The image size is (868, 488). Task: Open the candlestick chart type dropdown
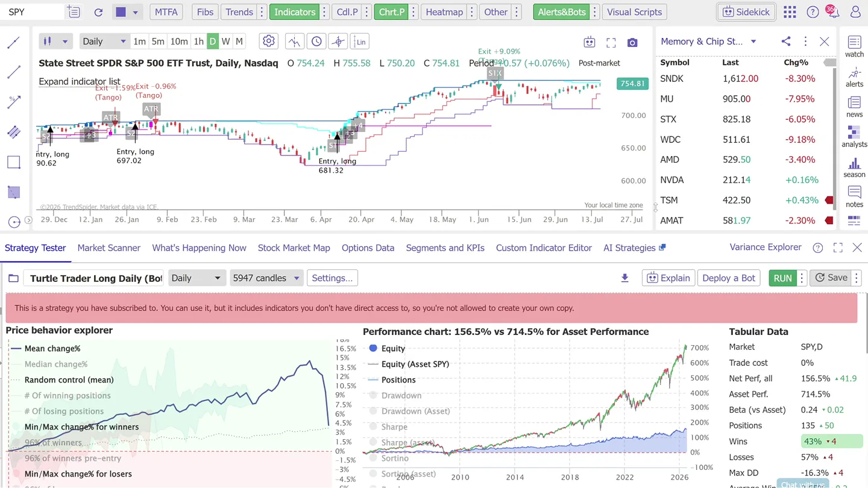55,42
